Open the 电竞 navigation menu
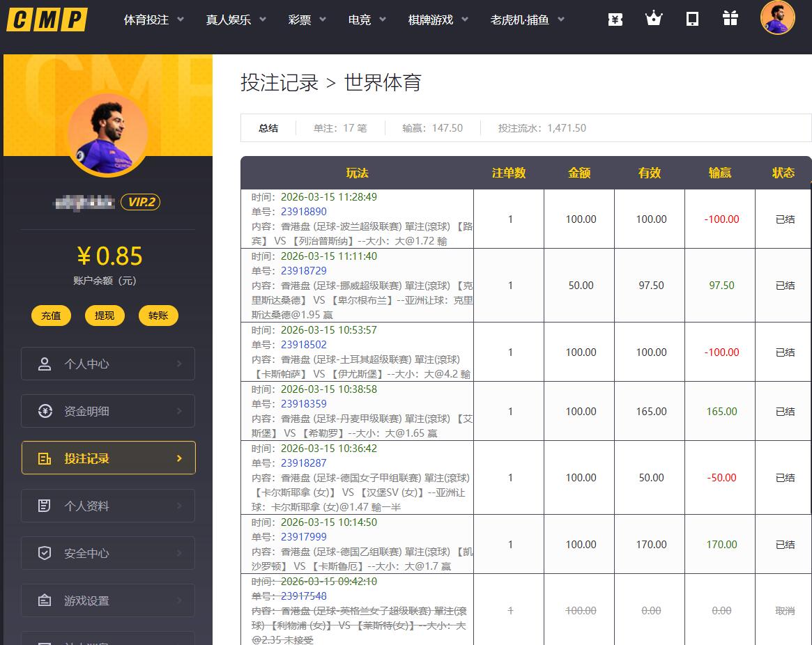812x645 pixels. [x=367, y=20]
